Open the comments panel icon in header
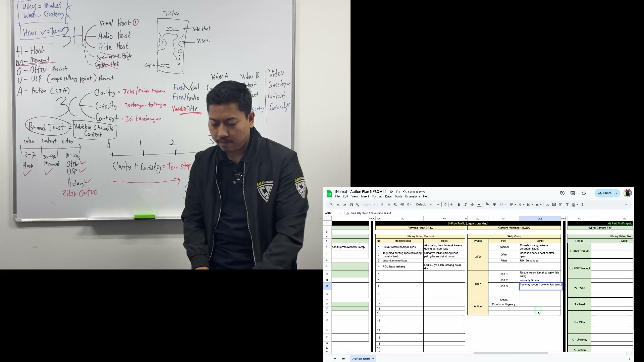Screen dimensions: 644x362 click(x=573, y=193)
